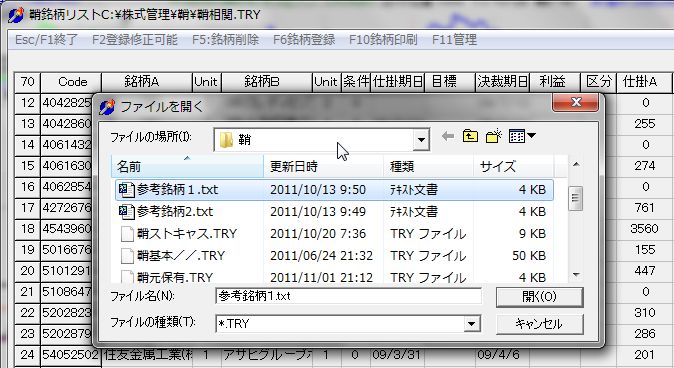
Task: Select the file 鞘ストキャス.TRY
Action: click(x=334, y=233)
